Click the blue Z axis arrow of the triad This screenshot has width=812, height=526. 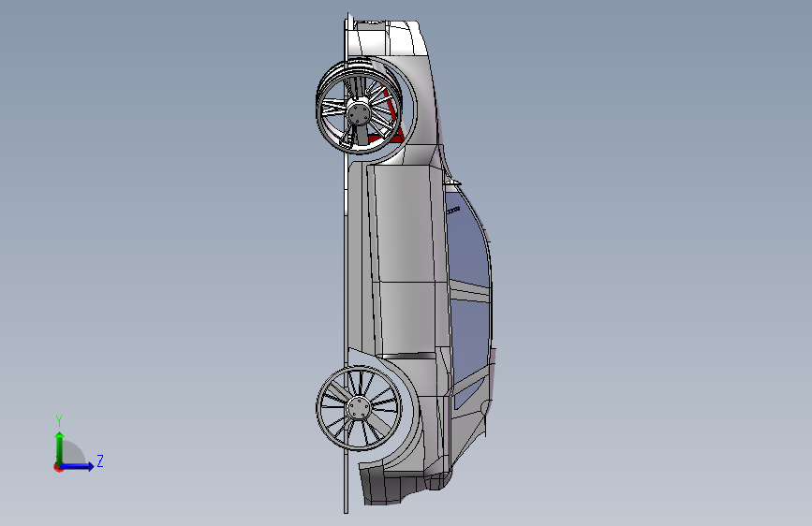(x=78, y=466)
